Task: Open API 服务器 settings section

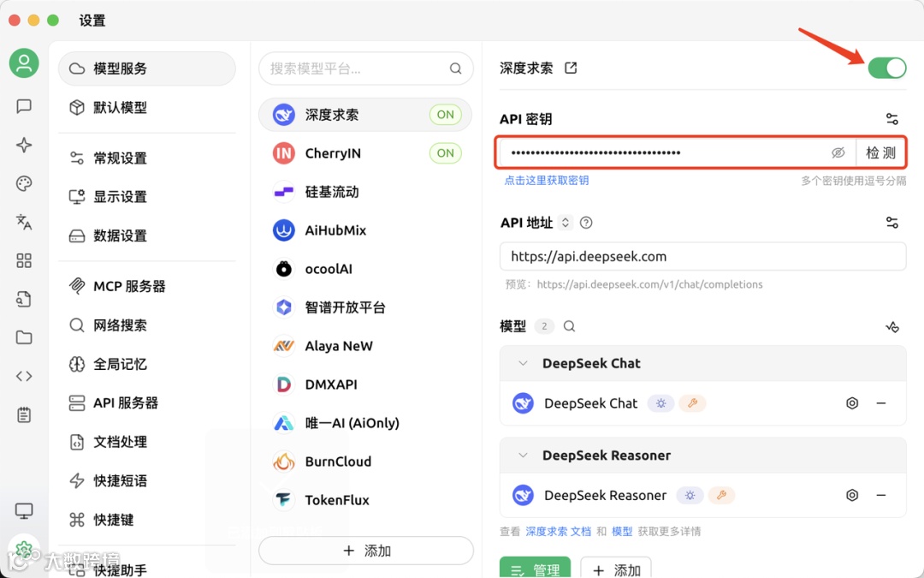Action: coord(147,402)
